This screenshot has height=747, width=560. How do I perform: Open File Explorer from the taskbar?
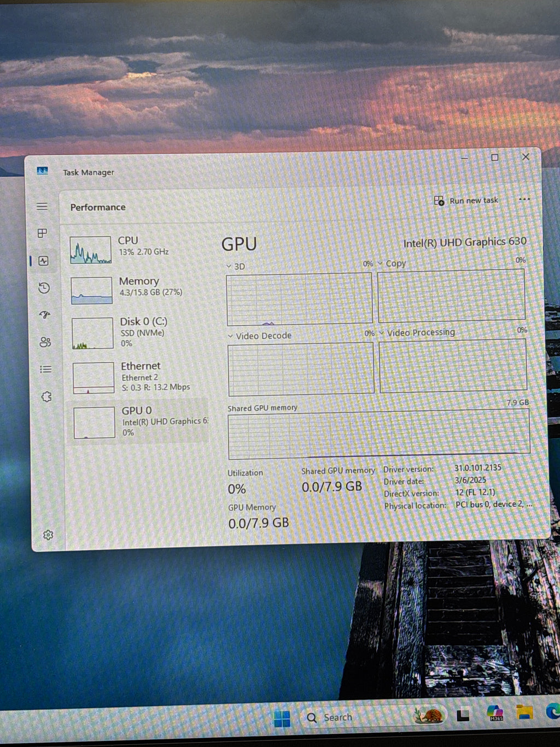(x=524, y=712)
